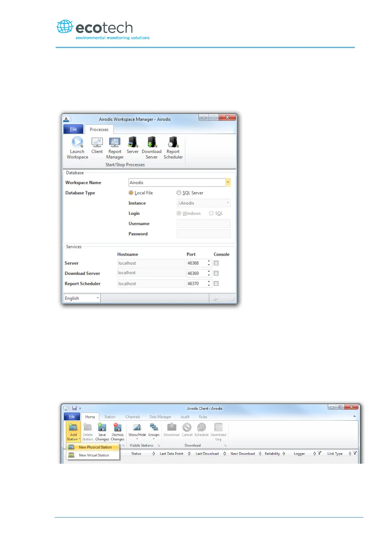392x555 pixels.
Task: Adjust the Report Scheduler port 46370 stepper
Action: [x=209, y=283]
